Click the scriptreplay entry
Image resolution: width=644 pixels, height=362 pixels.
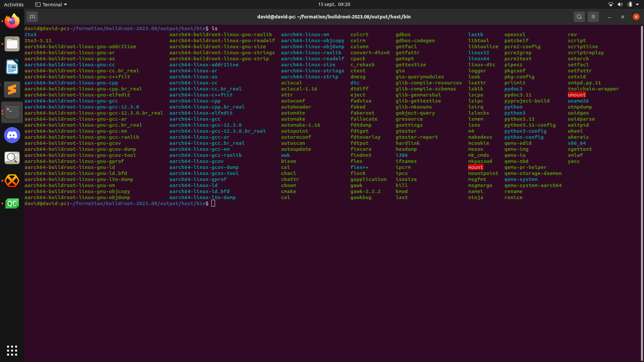(x=586, y=53)
